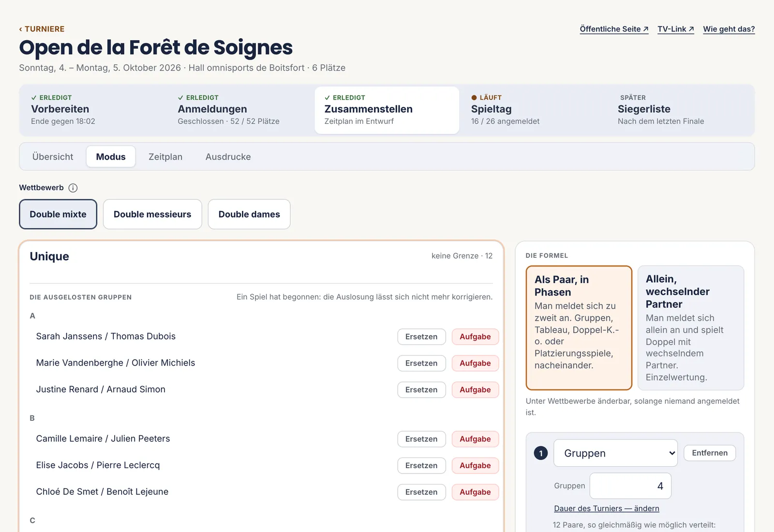Open 'Dauer des Turniers — ändern' link
The width and height of the screenshot is (774, 532).
point(607,508)
